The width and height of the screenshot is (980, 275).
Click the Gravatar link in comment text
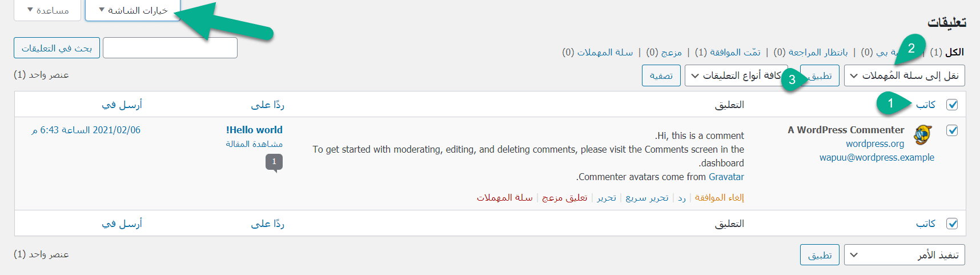tap(726, 177)
